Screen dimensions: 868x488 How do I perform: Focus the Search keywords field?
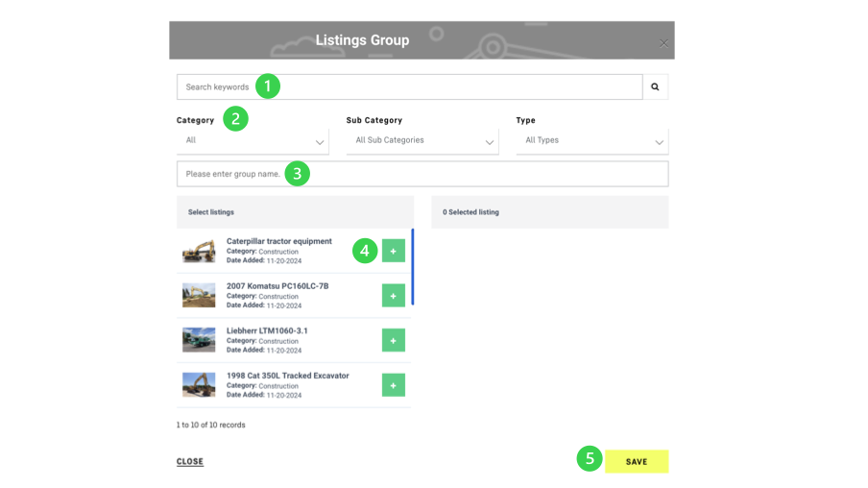click(409, 86)
